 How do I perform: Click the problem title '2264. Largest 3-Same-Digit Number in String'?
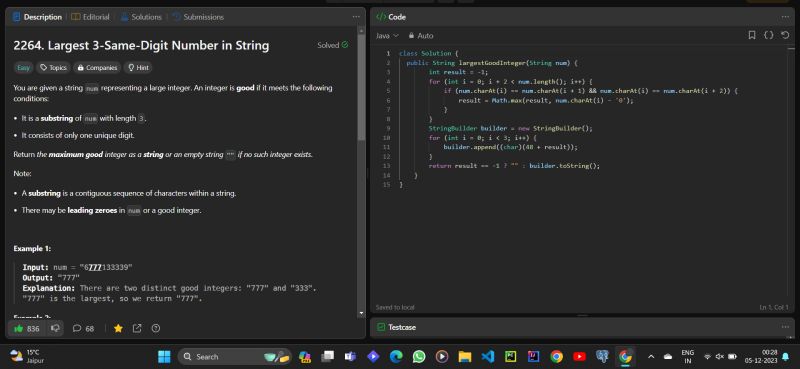click(x=141, y=45)
